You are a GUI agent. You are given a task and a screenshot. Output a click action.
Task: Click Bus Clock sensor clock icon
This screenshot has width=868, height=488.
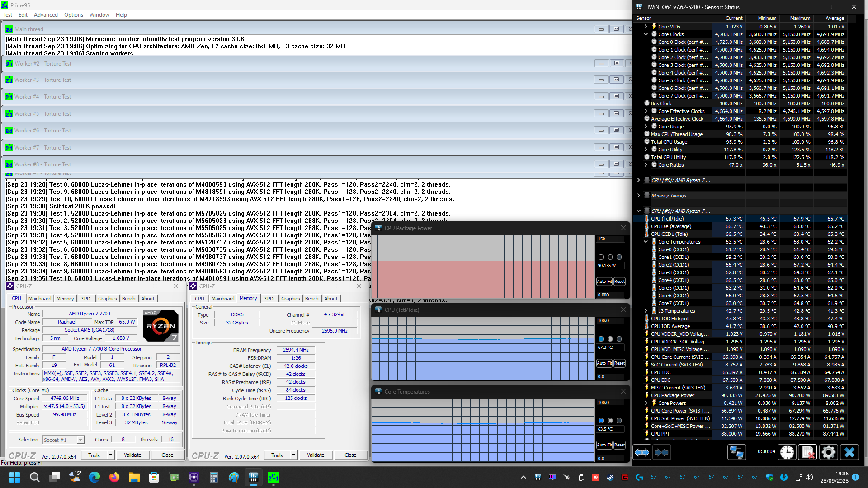click(647, 103)
